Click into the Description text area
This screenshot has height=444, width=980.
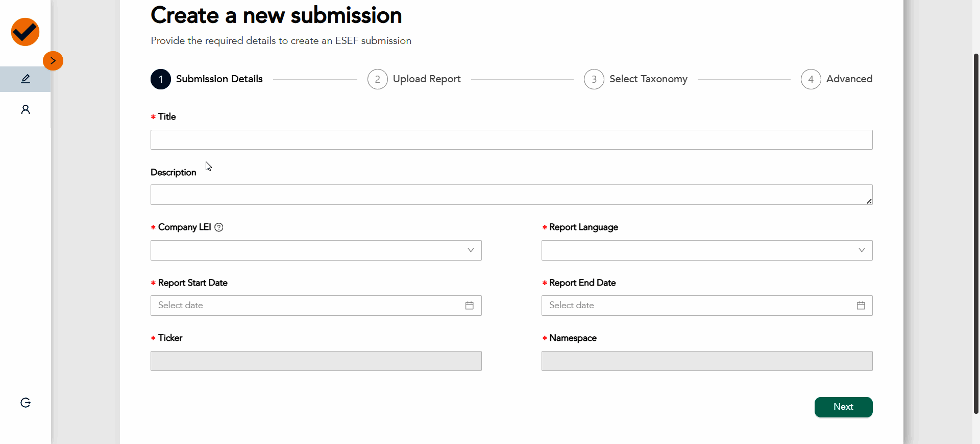(x=511, y=195)
